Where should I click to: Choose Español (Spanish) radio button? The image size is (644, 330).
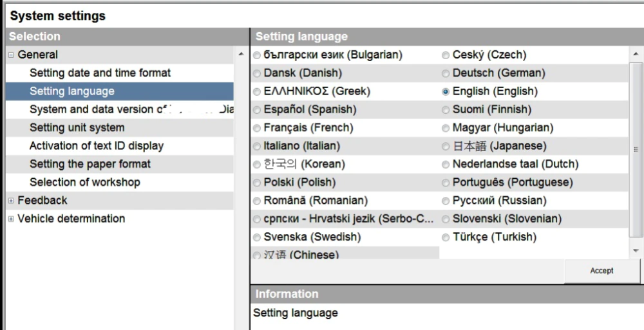click(257, 110)
